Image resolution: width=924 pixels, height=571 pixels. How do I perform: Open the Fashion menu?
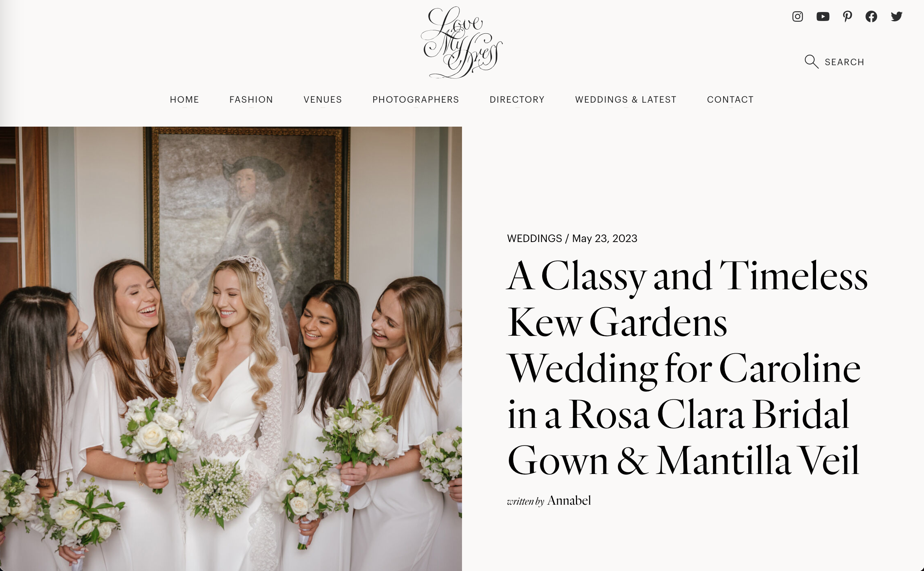pyautogui.click(x=251, y=100)
